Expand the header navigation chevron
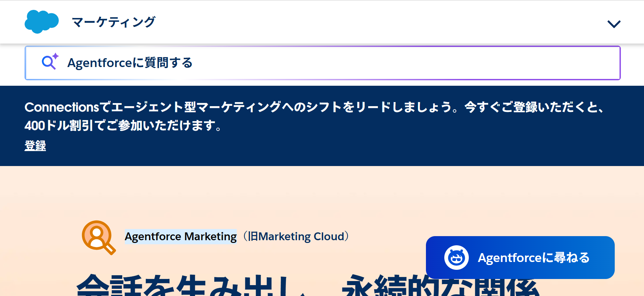Screen dimensions: 644x296 pyautogui.click(x=614, y=24)
